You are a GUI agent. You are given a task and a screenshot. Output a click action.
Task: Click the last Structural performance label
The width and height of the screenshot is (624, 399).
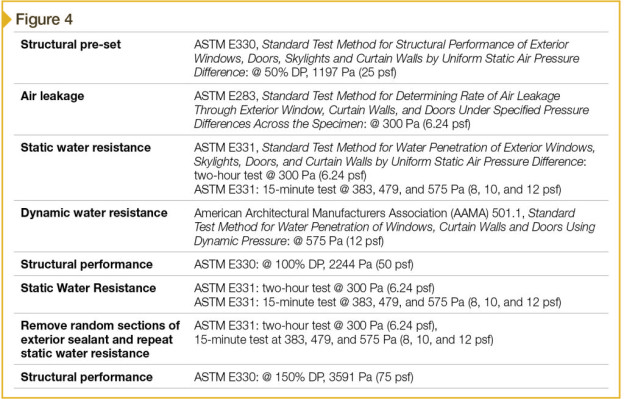(86, 377)
